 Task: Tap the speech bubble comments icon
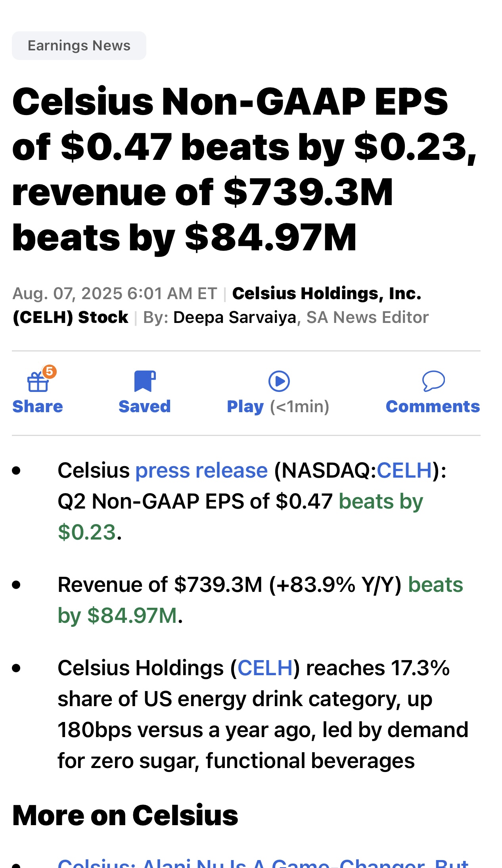tap(433, 381)
